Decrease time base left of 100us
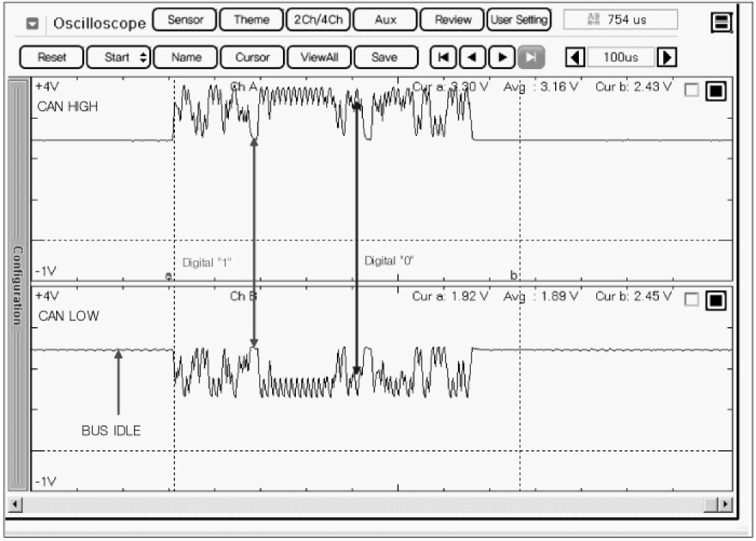 point(575,57)
